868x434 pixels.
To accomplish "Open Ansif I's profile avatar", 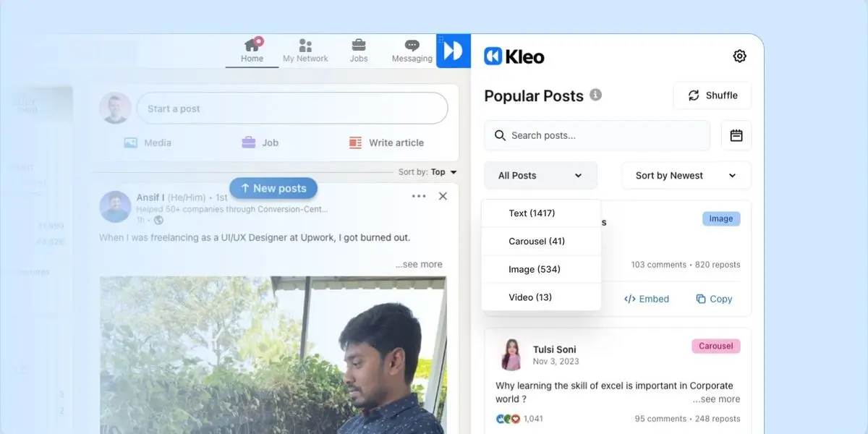I will [x=115, y=207].
